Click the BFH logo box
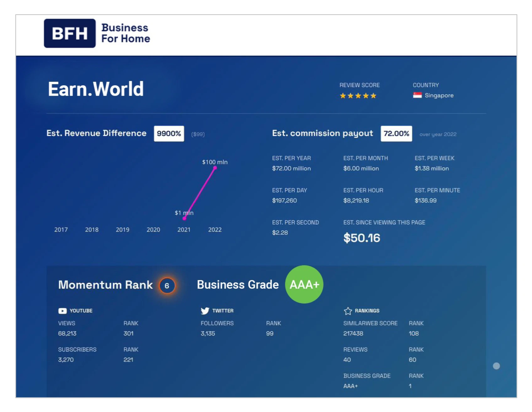This screenshot has height=412, width=532. tap(70, 33)
